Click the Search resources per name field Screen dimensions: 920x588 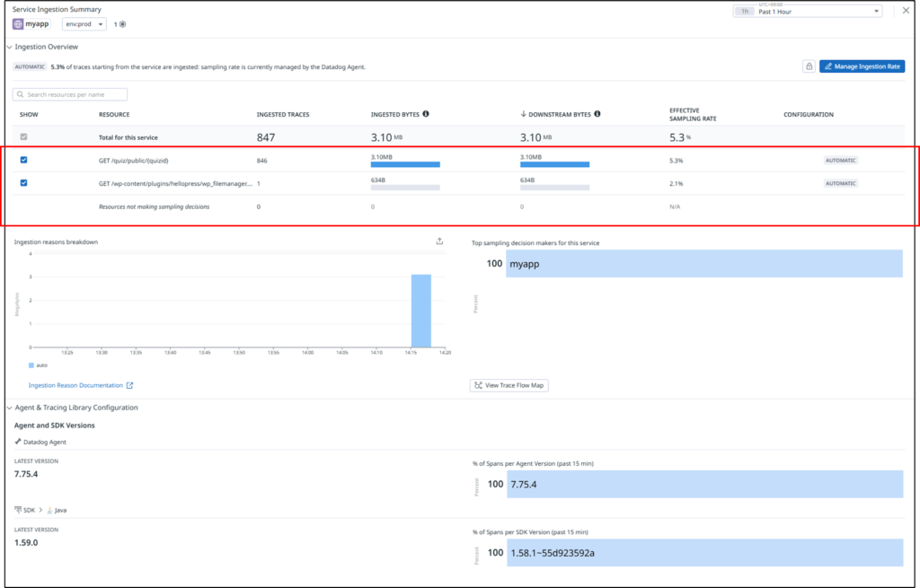(70, 94)
